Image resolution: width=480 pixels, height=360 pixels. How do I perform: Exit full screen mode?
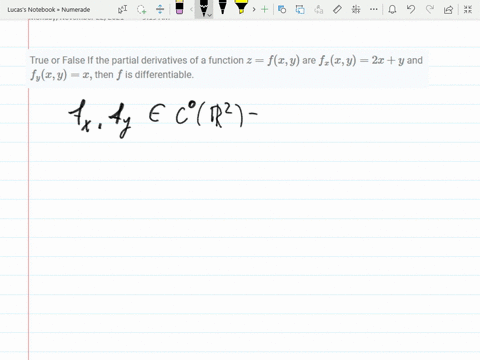pos(468,9)
